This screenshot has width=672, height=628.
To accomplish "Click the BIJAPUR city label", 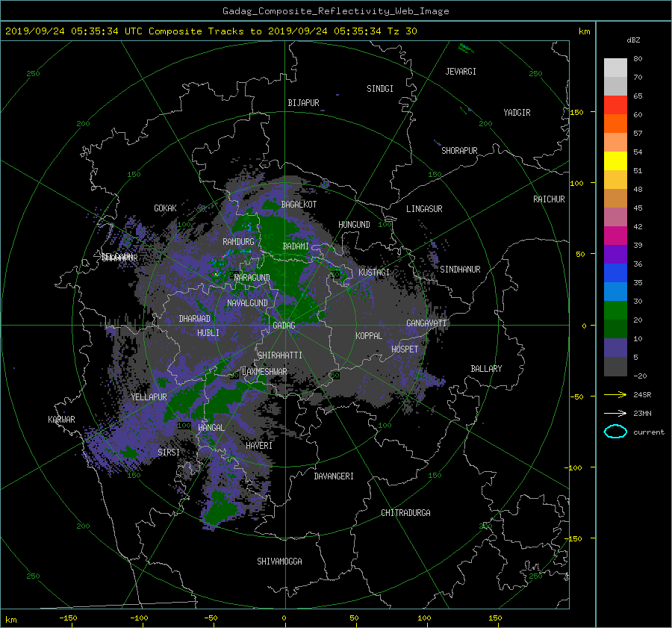I will (303, 103).
